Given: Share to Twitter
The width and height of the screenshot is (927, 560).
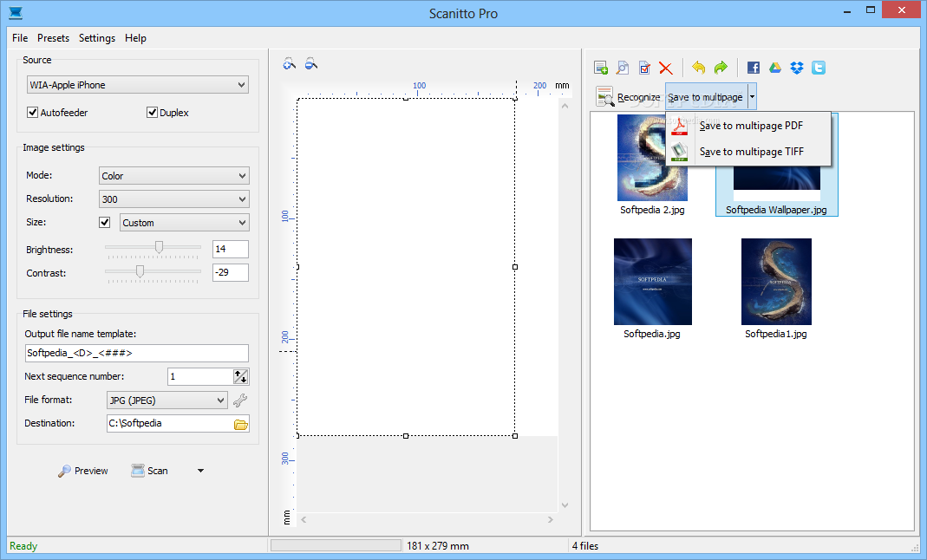Looking at the screenshot, I should point(819,68).
